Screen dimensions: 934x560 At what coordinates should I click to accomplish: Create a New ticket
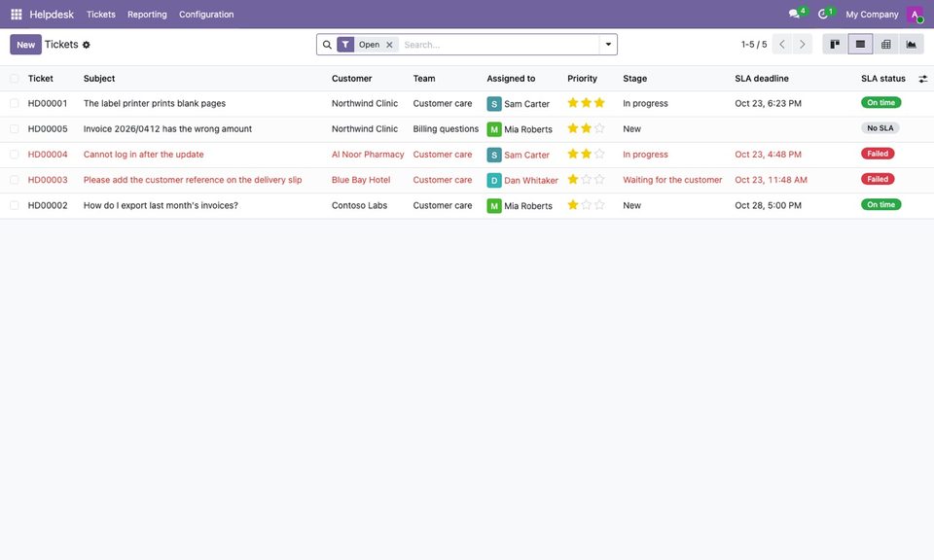pyautogui.click(x=25, y=45)
